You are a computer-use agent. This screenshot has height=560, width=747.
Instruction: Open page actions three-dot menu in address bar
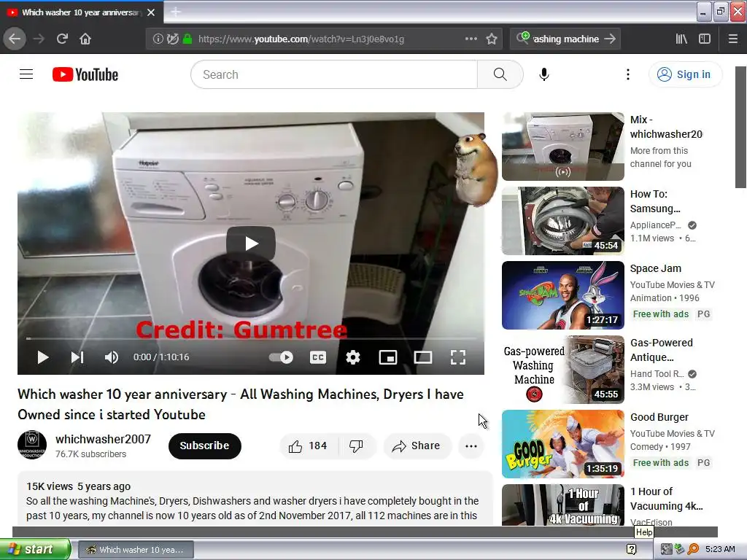pos(471,39)
